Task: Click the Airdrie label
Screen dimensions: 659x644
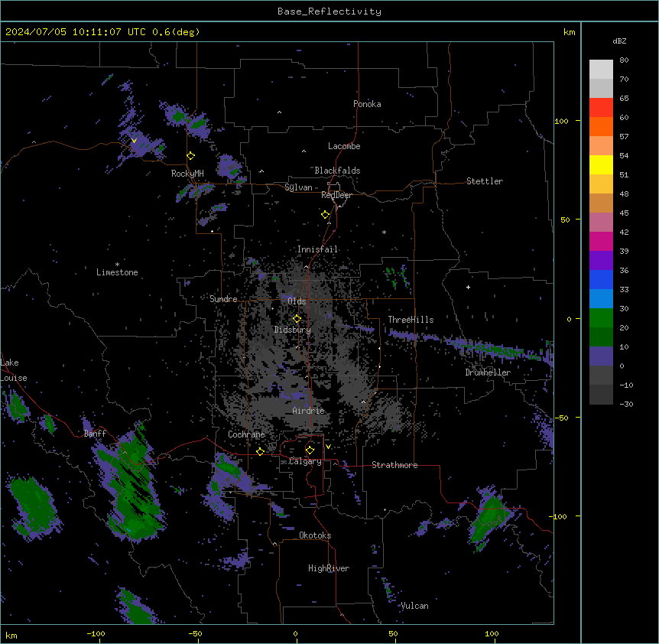Action: coord(309,411)
